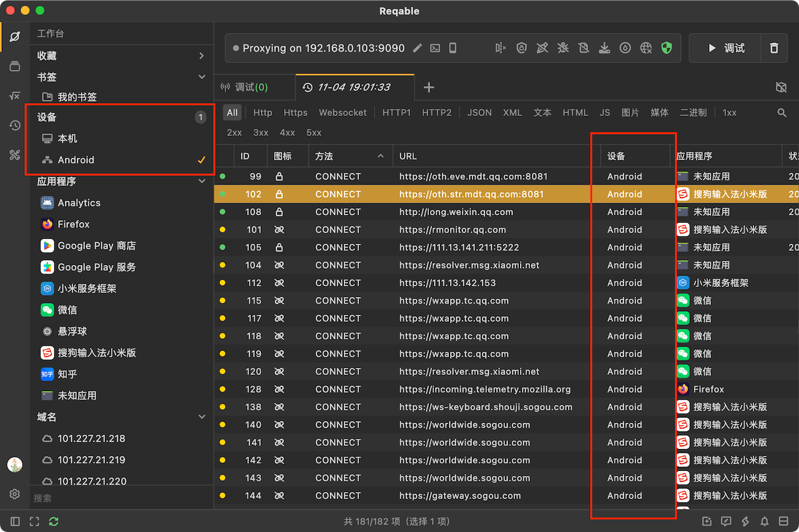Screen dimensions: 799x532
Task: Collapse the 域名 section chevron
Action: [x=202, y=417]
